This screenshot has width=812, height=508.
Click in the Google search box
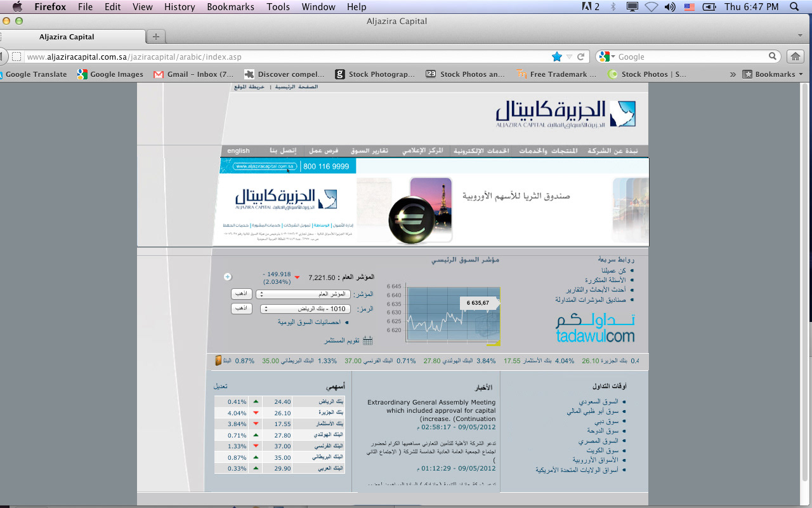tap(691, 57)
